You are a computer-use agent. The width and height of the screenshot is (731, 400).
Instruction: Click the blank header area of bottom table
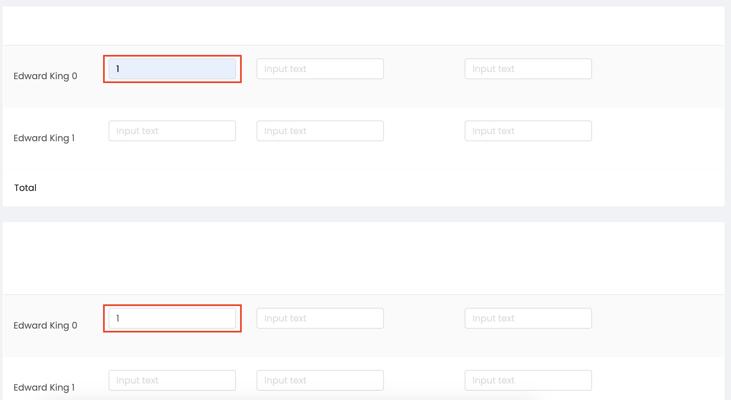coord(363,258)
